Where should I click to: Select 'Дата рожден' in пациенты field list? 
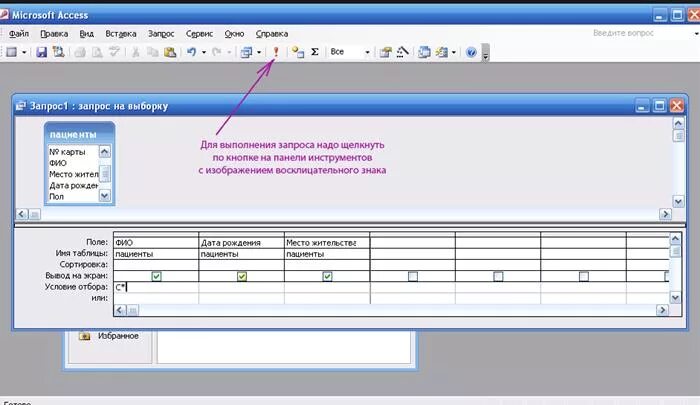coord(73,185)
